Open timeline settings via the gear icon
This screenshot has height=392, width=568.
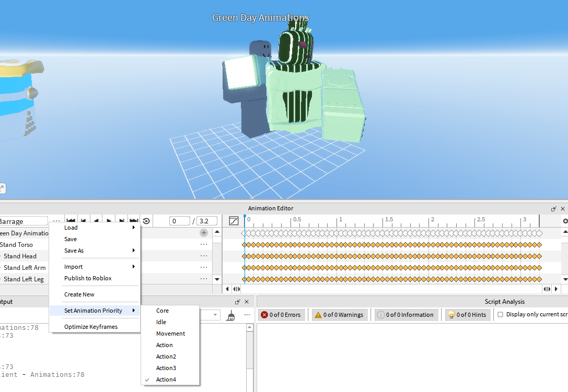[564, 221]
